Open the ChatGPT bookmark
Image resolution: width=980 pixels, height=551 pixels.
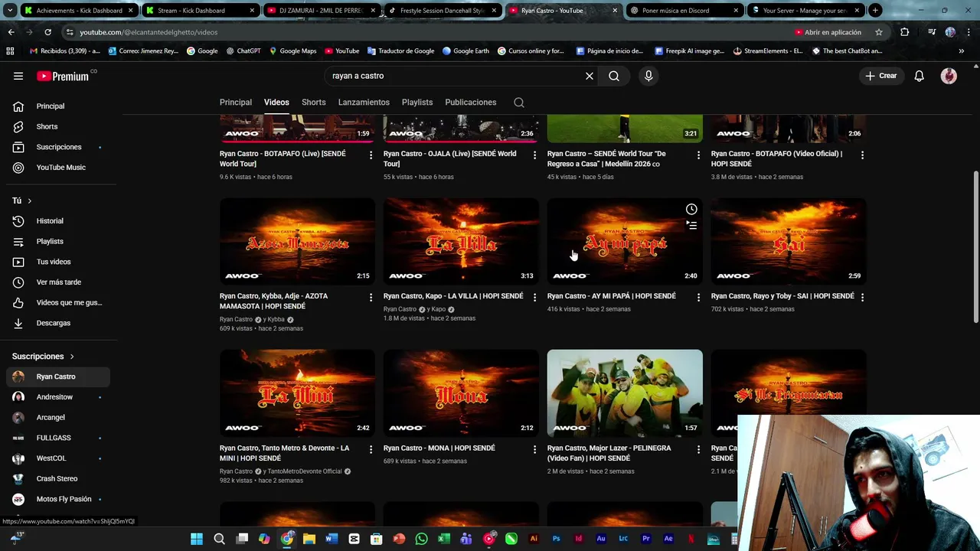[x=243, y=51]
